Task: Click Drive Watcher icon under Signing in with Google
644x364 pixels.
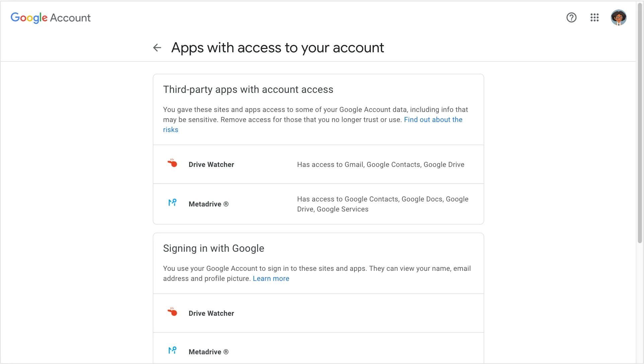Action: (172, 312)
